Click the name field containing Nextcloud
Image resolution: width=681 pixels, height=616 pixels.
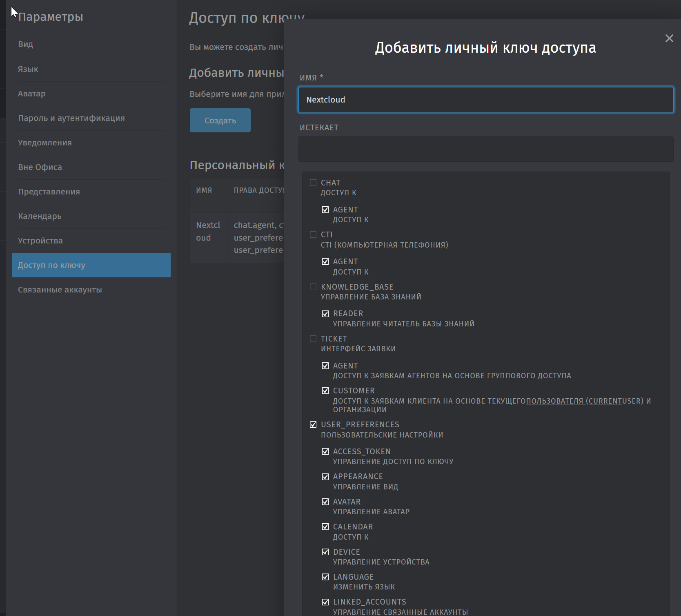(x=486, y=100)
